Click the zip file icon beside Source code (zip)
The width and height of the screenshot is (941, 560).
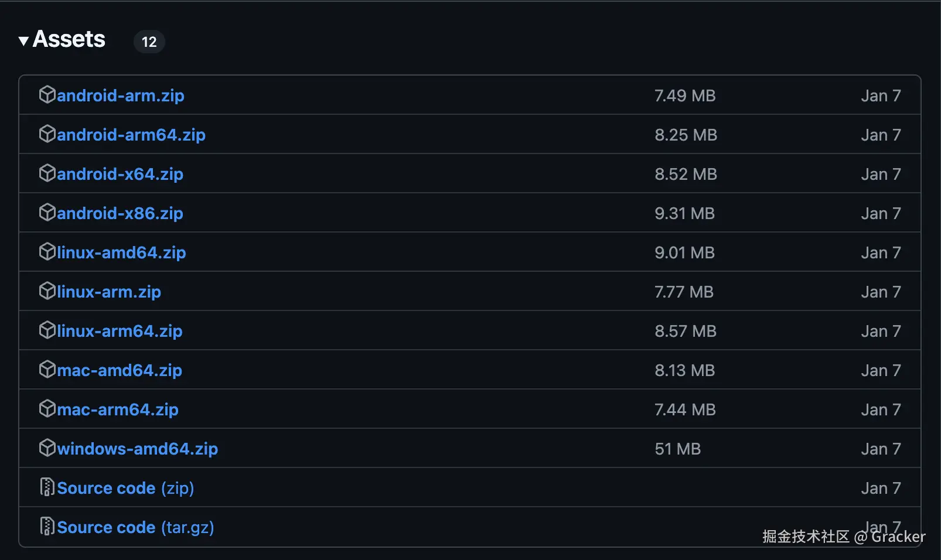click(47, 487)
